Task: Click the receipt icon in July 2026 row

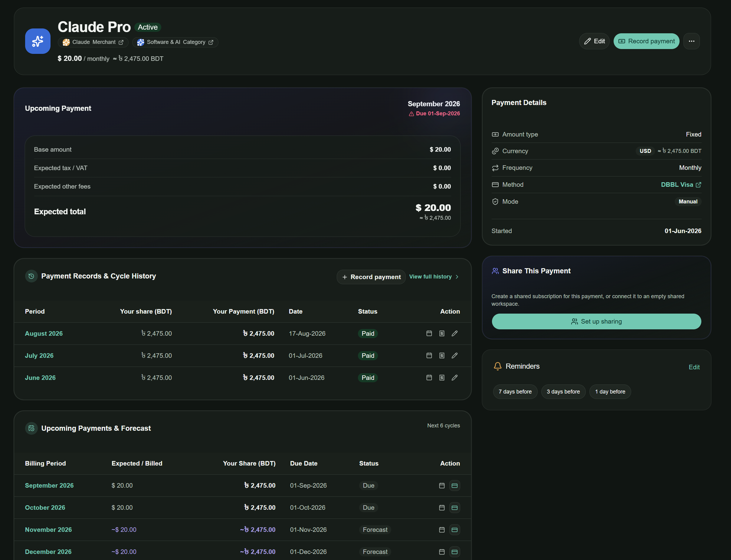Action: pos(442,355)
